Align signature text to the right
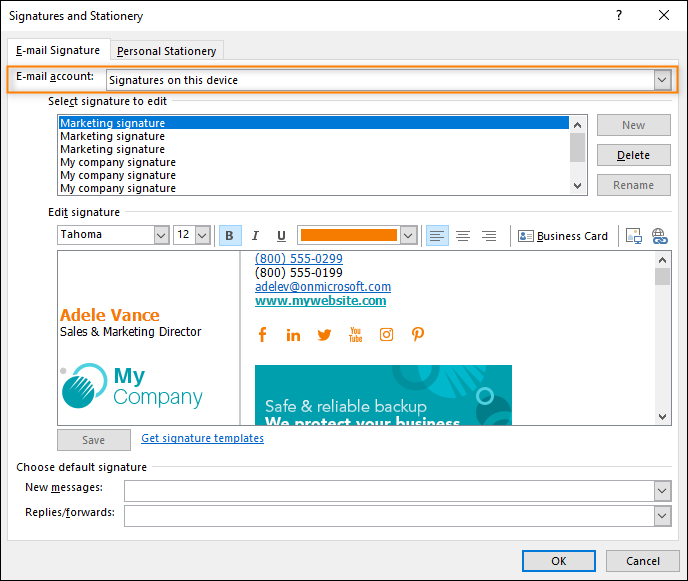The width and height of the screenshot is (688, 581). click(489, 236)
